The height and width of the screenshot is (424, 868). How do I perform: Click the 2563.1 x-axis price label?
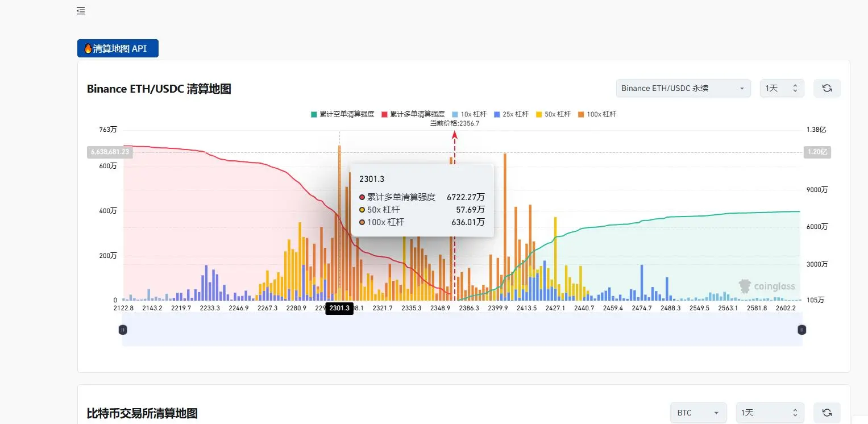click(728, 308)
